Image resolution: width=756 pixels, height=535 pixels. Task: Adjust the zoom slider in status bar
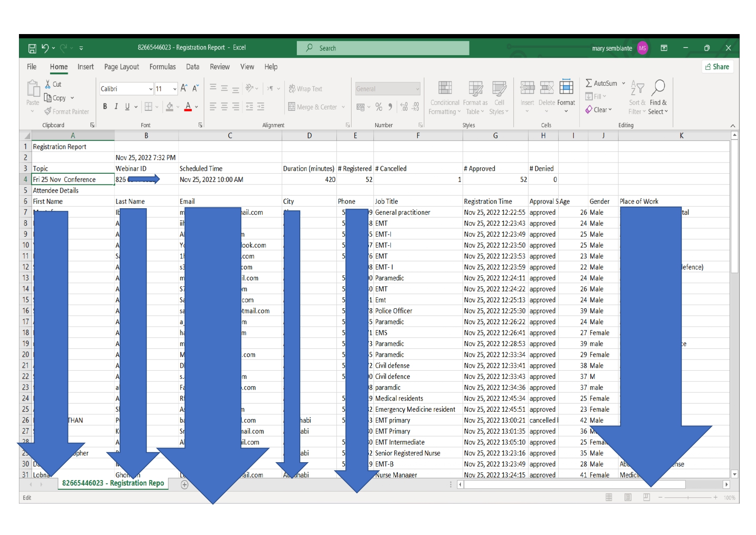coord(688,497)
